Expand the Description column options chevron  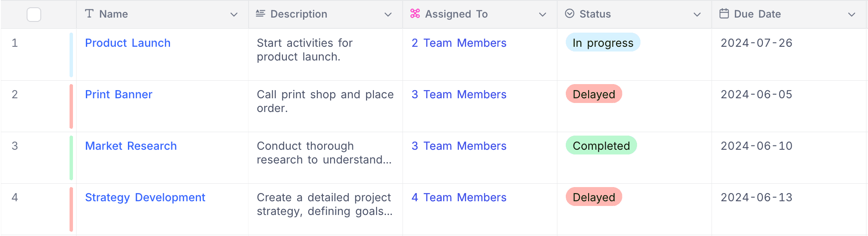pos(388,15)
